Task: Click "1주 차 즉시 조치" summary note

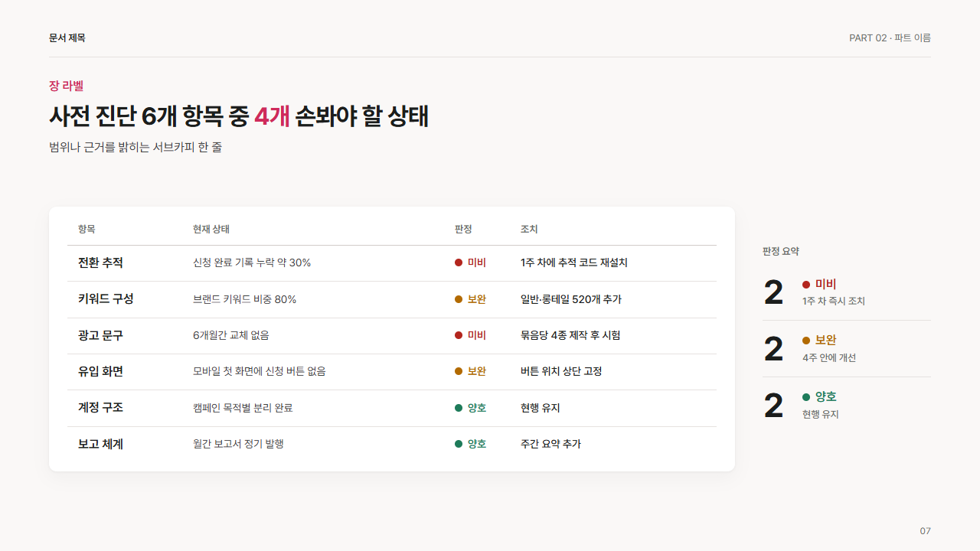Action: point(834,302)
